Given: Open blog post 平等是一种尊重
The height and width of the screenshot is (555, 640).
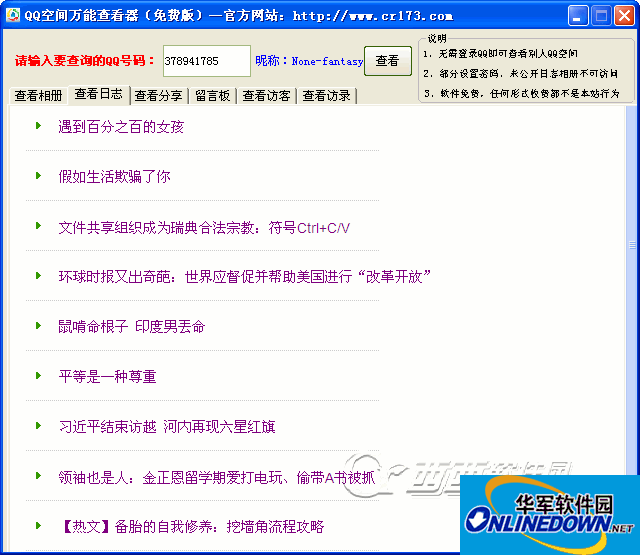Looking at the screenshot, I should pos(107,377).
